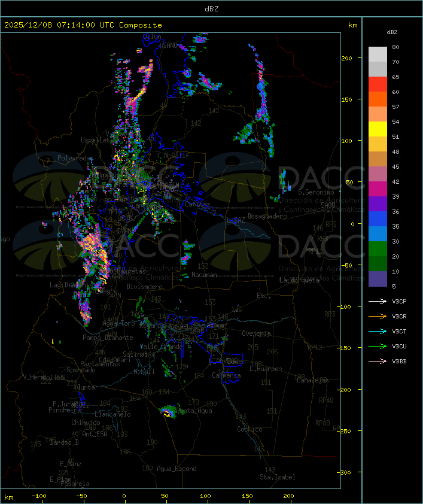Select the orange 57-60 dBZ swatch
The image size is (423, 504).
point(378,99)
